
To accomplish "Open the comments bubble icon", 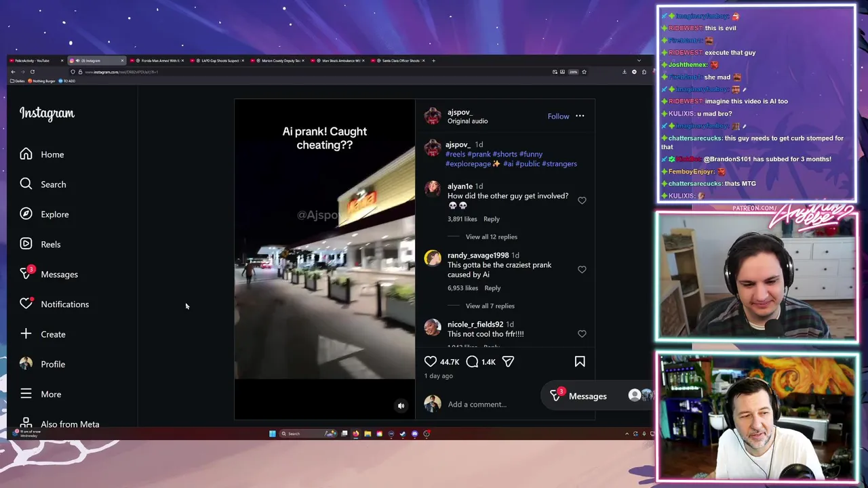I will click(472, 362).
